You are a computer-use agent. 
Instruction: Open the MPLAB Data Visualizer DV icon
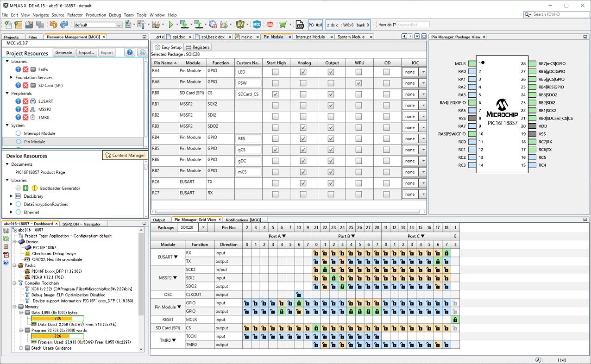(x=240, y=25)
